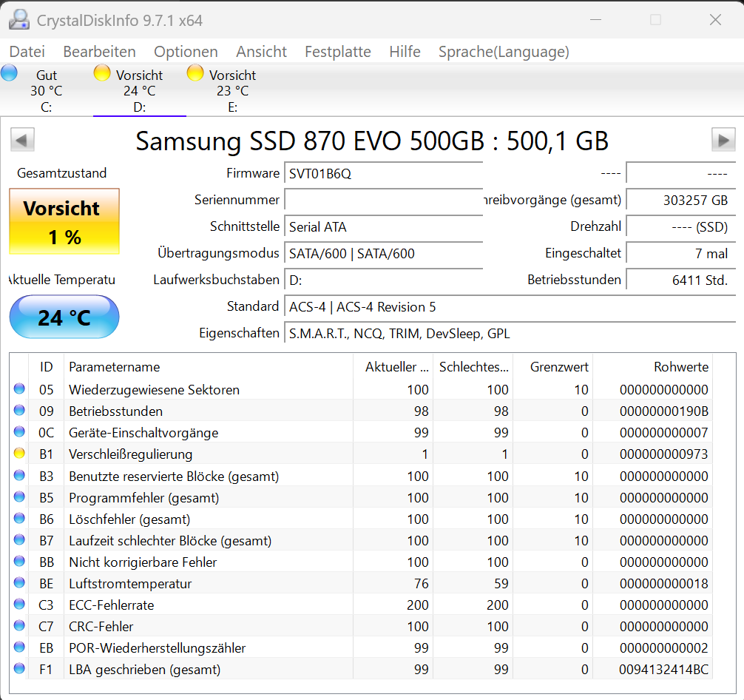
Task: Click status dot of Laufzeit schlechter Blöcke row
Action: click(x=19, y=539)
